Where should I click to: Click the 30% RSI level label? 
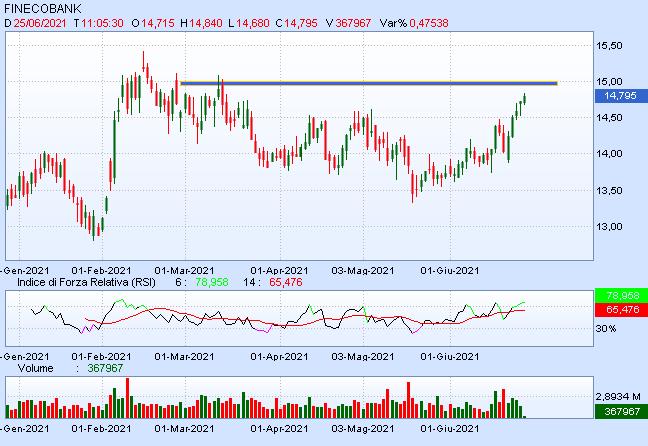(x=606, y=329)
